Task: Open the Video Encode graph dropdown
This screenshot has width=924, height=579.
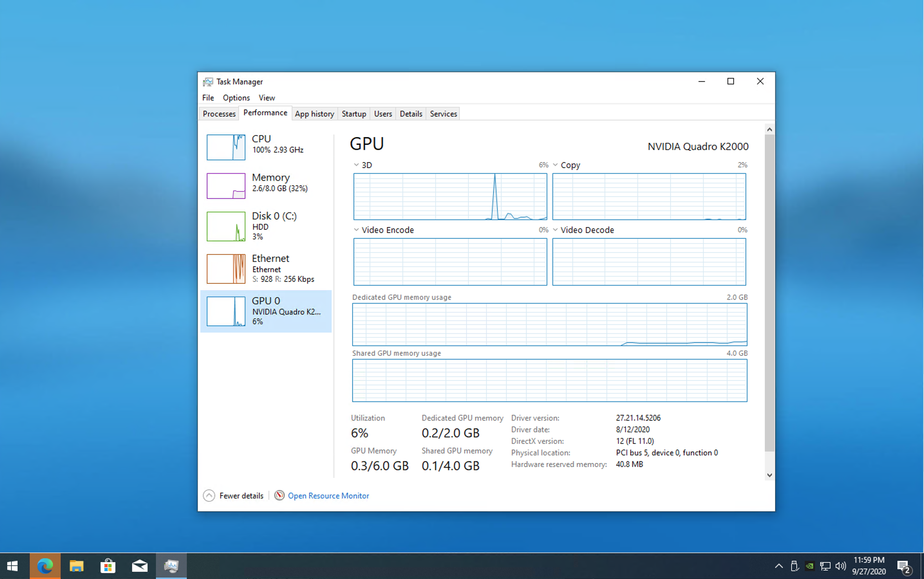Action: 356,230
